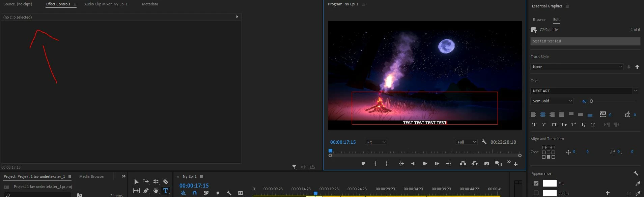Toggle Underline text style
644x197 pixels.
pos(593,125)
